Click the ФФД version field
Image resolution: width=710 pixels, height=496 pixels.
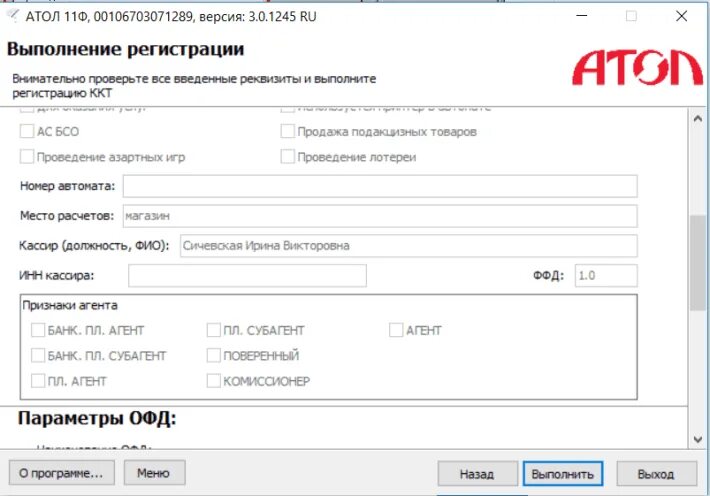[x=606, y=275]
